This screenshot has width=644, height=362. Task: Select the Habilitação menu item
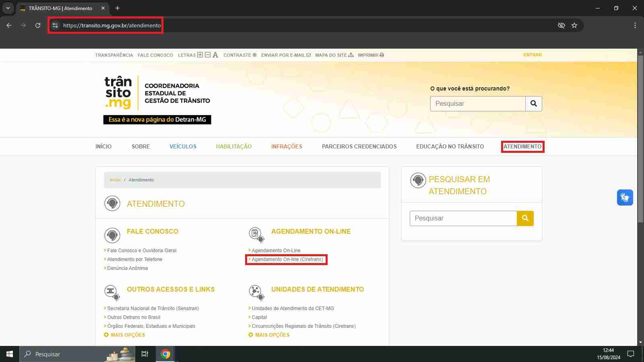(x=233, y=146)
